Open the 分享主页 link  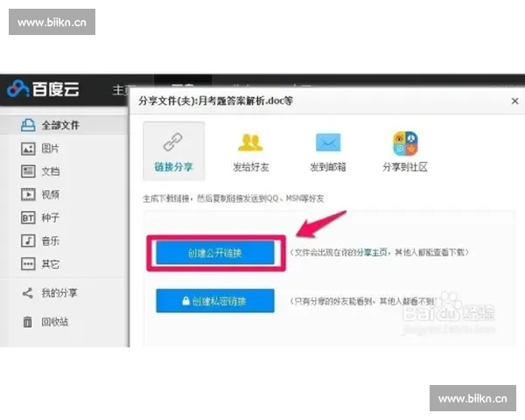[x=371, y=252]
